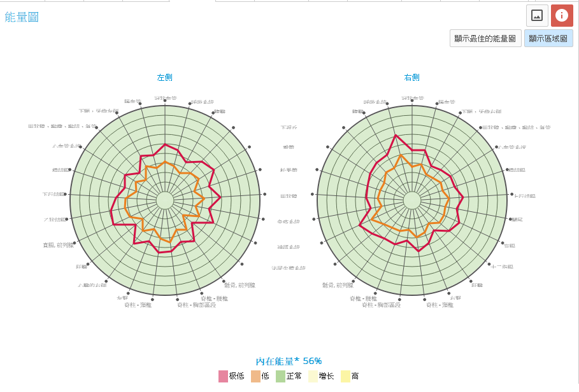The width and height of the screenshot is (579, 392).
Task: Click the center of the right radar chart
Action: (x=411, y=200)
